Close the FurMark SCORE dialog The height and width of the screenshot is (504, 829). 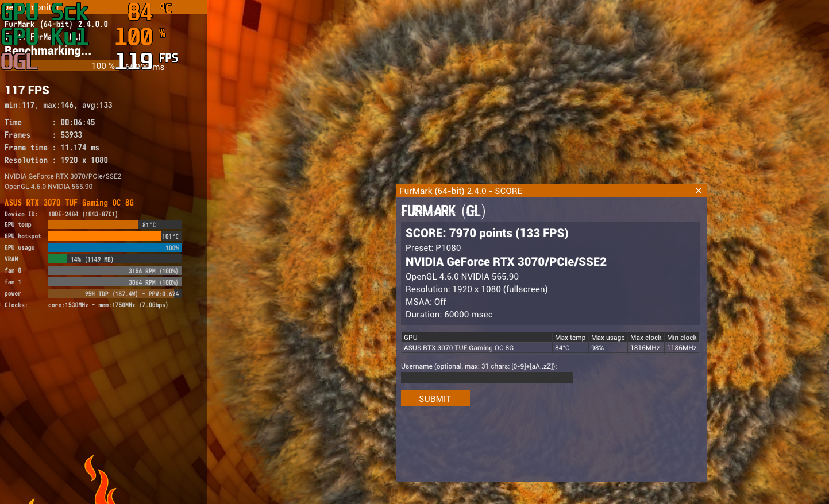[699, 191]
